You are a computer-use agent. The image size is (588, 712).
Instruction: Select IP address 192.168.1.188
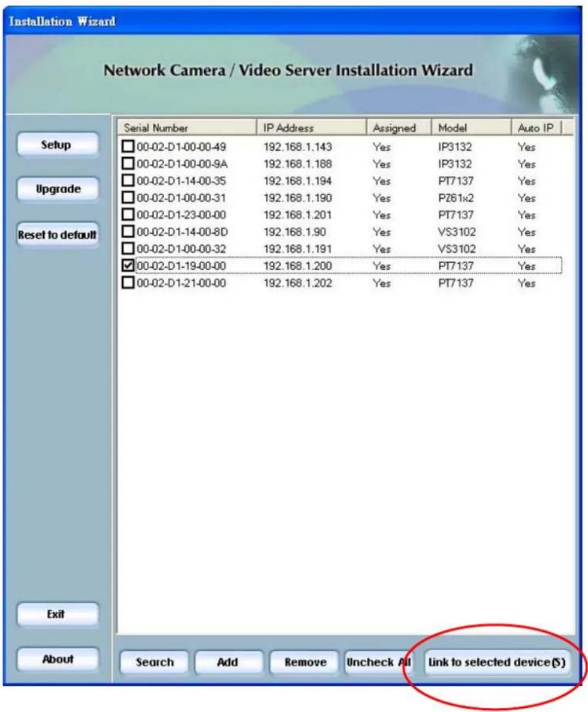(298, 164)
